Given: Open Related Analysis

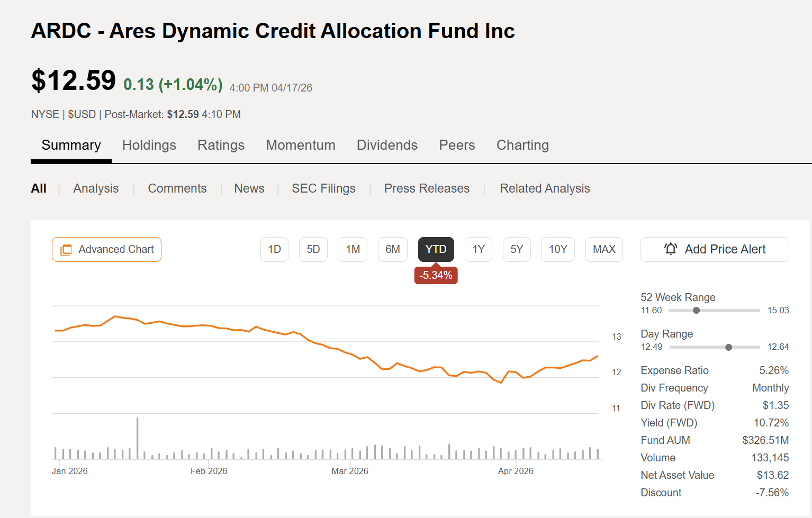Looking at the screenshot, I should [545, 188].
